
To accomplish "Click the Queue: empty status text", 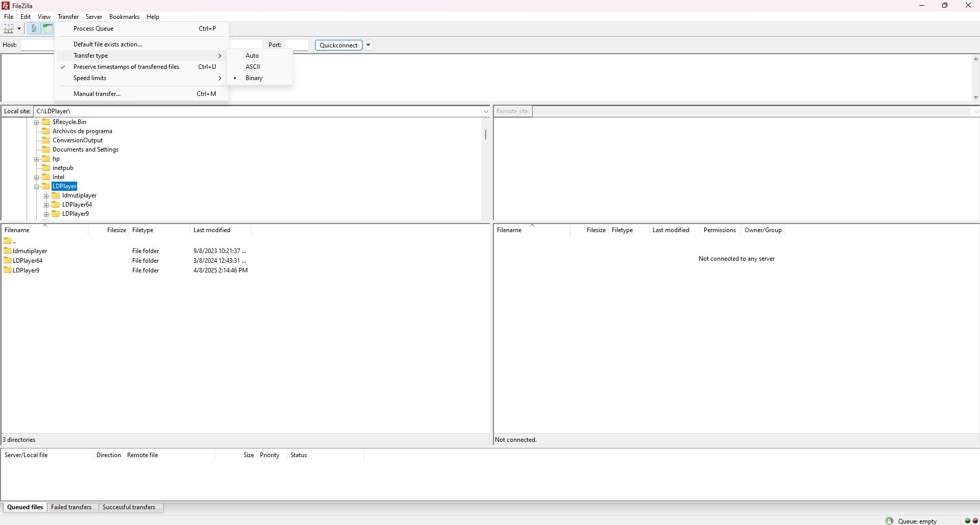I will pyautogui.click(x=917, y=521).
